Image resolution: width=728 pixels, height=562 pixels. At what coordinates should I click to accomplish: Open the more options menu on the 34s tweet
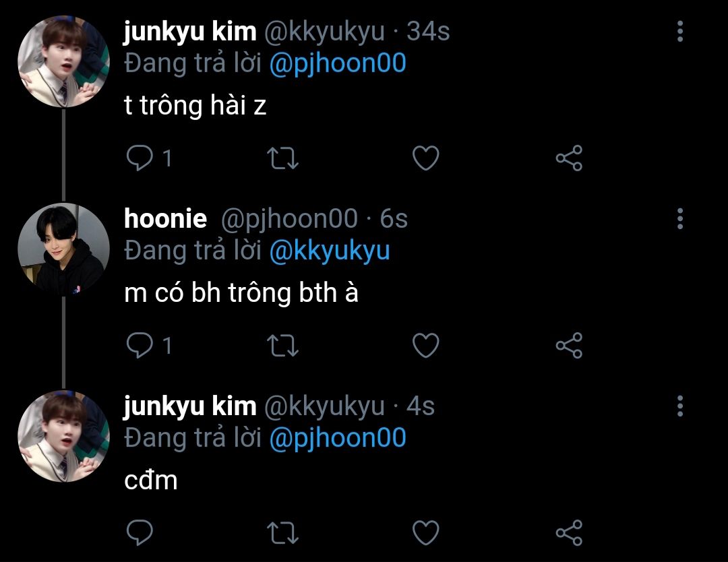pos(680,32)
